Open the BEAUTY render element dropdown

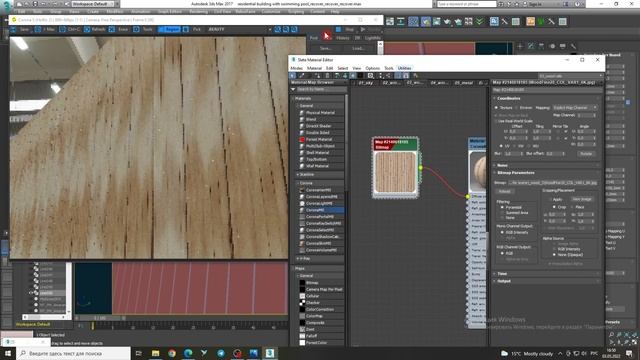pyautogui.click(x=239, y=29)
